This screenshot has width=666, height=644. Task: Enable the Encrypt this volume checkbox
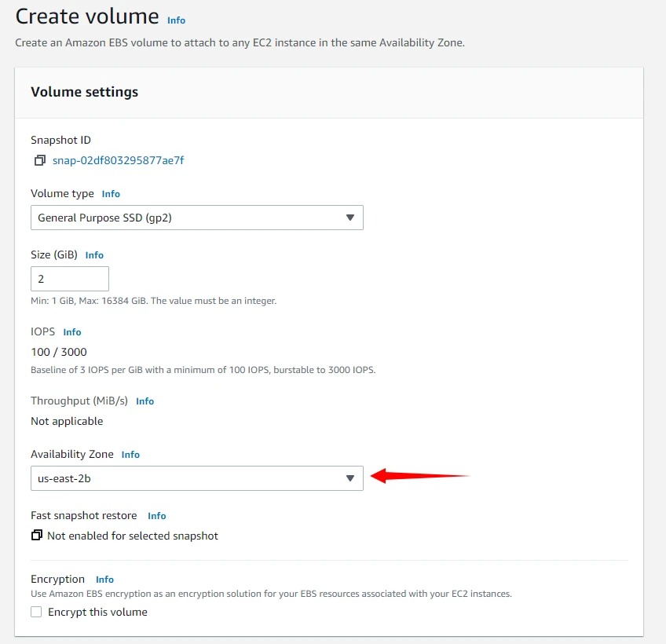tap(36, 612)
